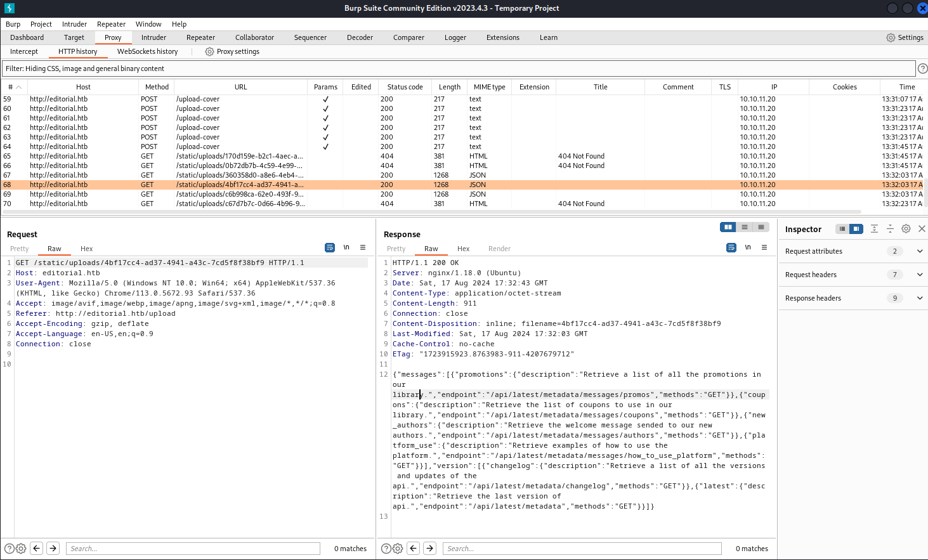Image resolution: width=928 pixels, height=560 pixels.
Task: Click the filter bar hiding CSS content
Action: click(x=458, y=68)
